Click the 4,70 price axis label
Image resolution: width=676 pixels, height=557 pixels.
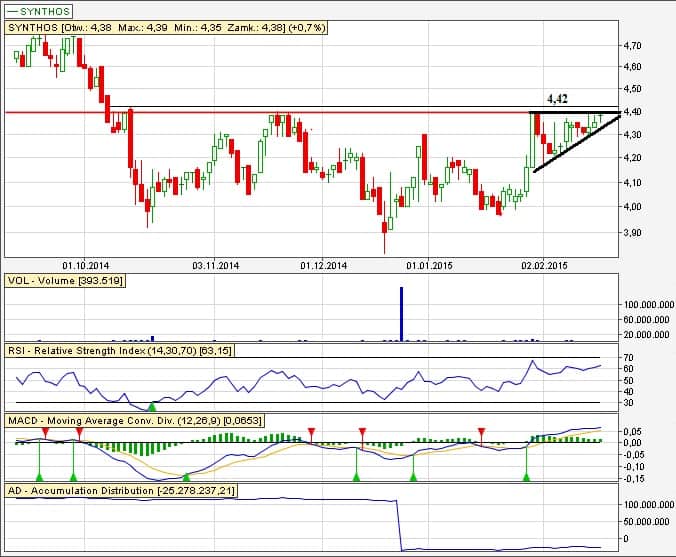point(632,46)
